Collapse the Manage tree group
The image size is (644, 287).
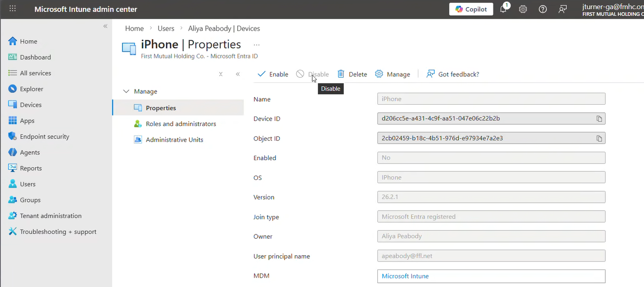pyautogui.click(x=126, y=91)
